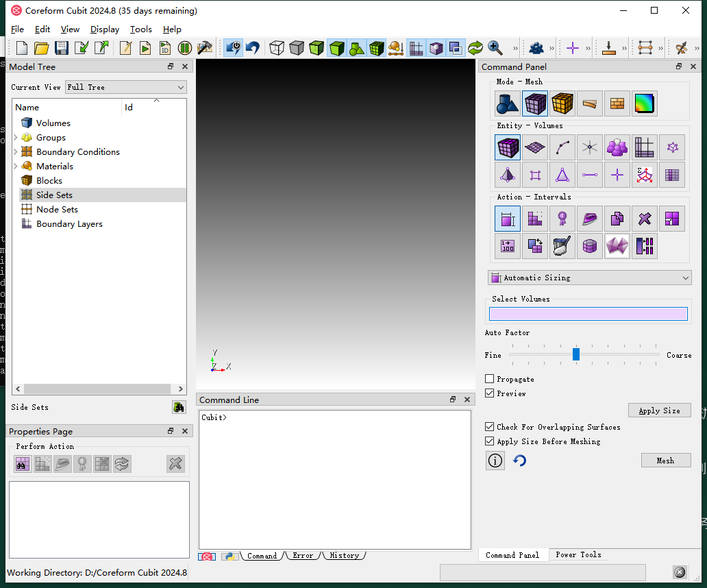Choose the Vertex entity asterisk icon
This screenshot has width=707, height=588.
(590, 147)
